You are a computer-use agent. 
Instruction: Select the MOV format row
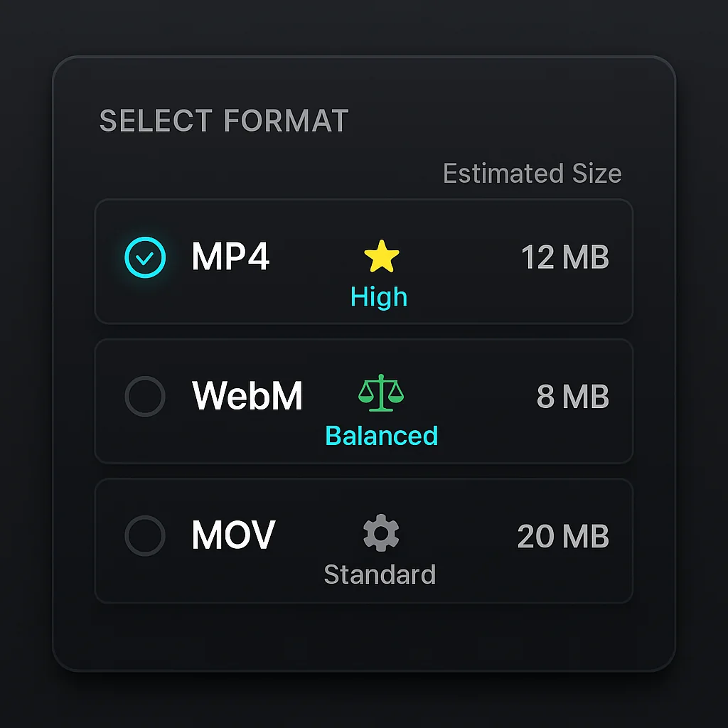(x=232, y=535)
